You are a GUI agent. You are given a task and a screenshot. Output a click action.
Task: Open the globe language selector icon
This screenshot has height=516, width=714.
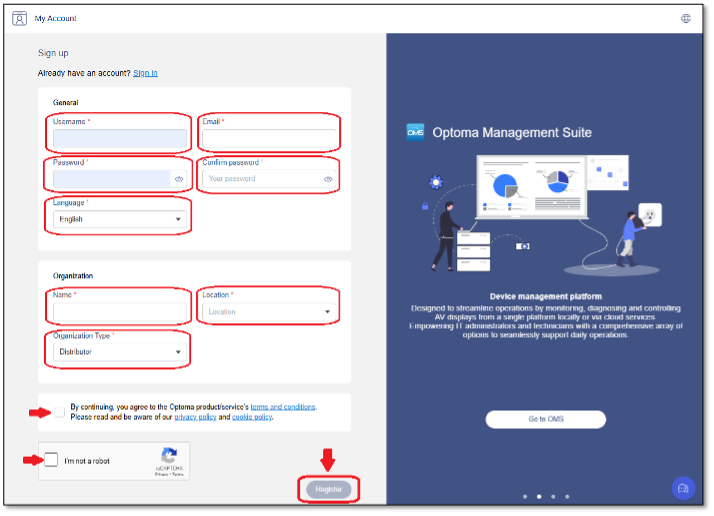(x=685, y=19)
